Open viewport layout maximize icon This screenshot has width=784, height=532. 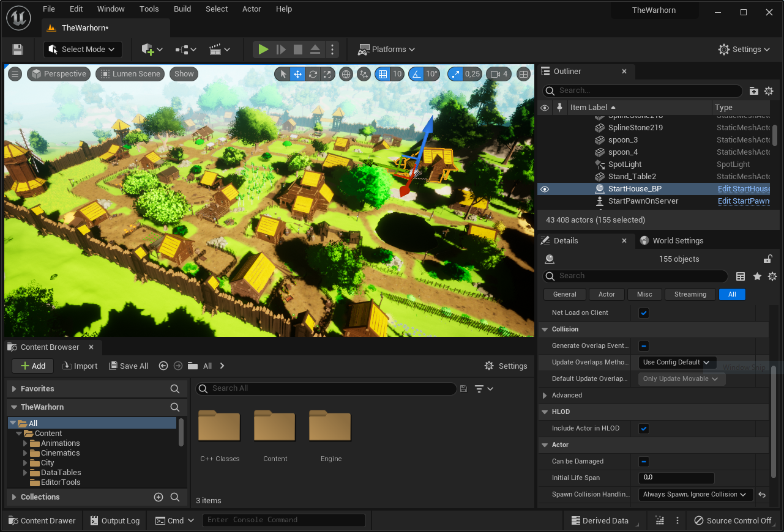click(523, 74)
